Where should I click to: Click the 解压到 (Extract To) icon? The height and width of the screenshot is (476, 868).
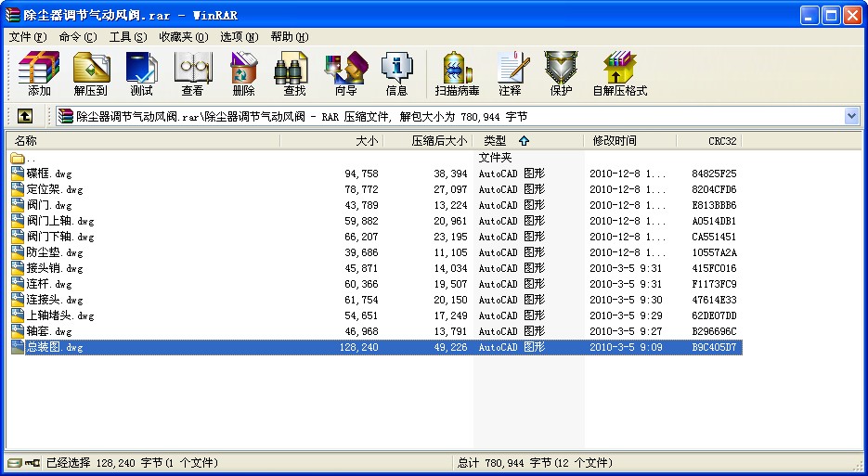[90, 73]
